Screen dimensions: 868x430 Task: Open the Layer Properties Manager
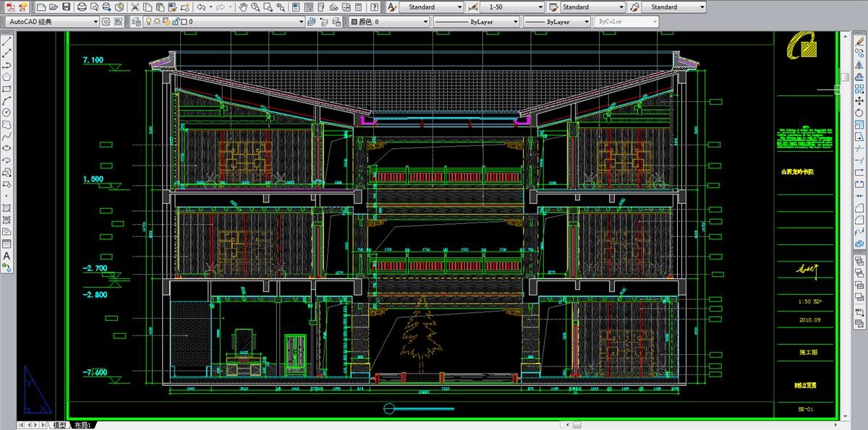(137, 22)
